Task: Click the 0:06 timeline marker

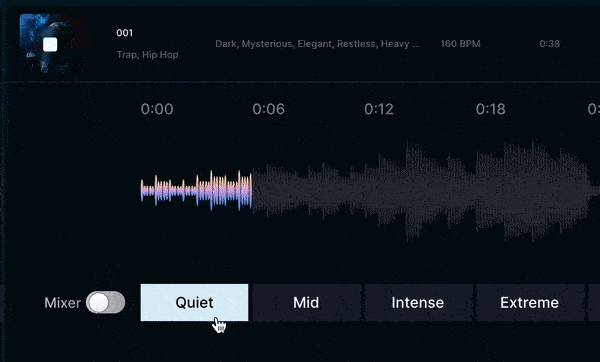Action: [x=269, y=109]
